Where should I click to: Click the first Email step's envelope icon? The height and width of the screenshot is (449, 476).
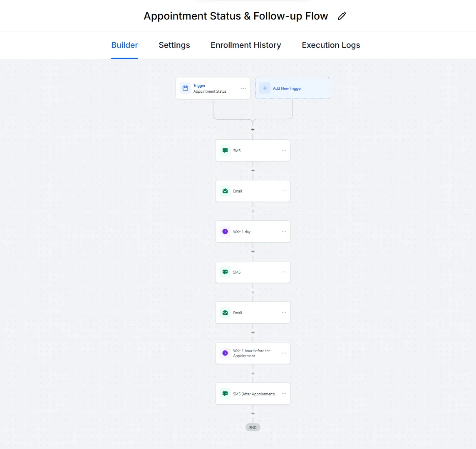225,191
